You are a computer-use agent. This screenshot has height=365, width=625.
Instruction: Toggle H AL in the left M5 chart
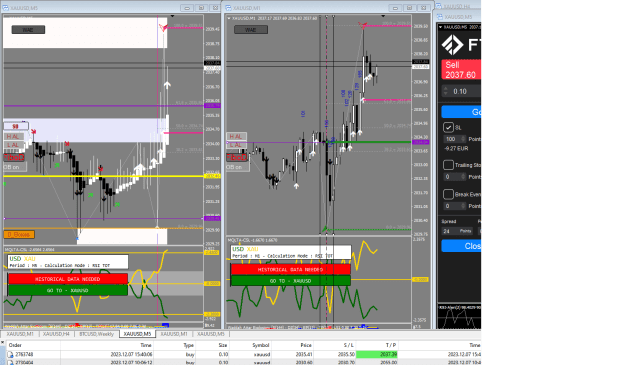[x=14, y=137]
